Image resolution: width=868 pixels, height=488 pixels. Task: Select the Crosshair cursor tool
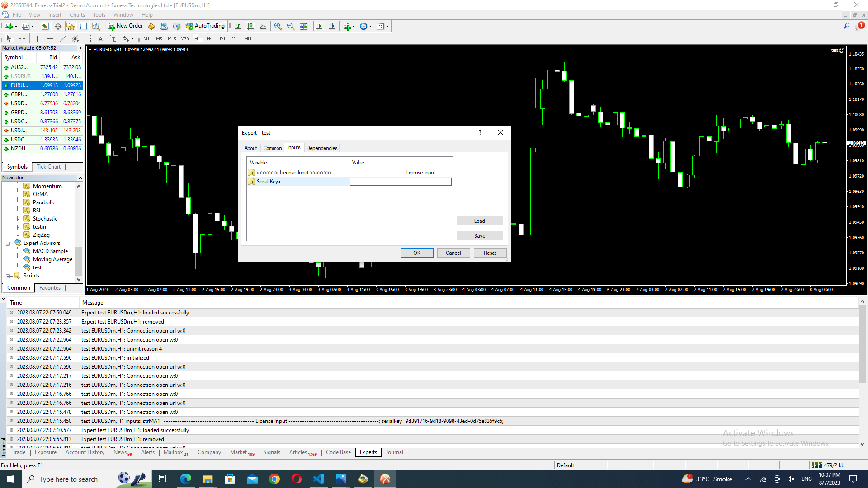point(22,38)
